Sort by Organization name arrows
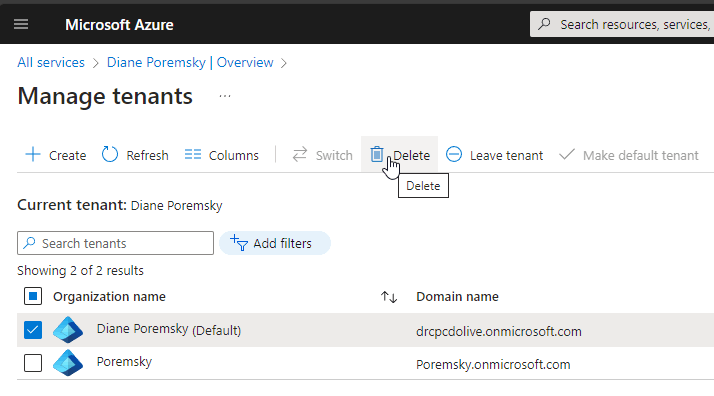 tap(389, 297)
